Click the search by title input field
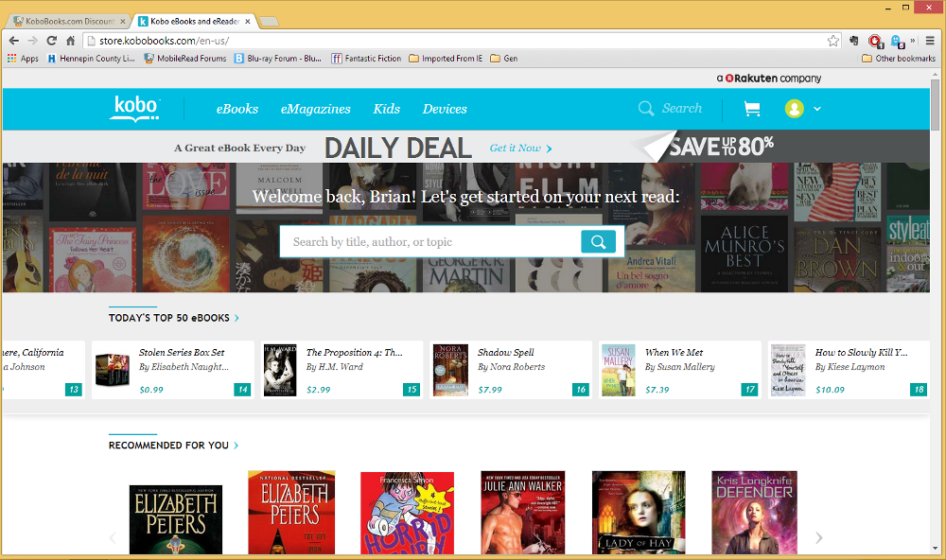Viewport: 946px width, 560px height. pyautogui.click(x=430, y=242)
